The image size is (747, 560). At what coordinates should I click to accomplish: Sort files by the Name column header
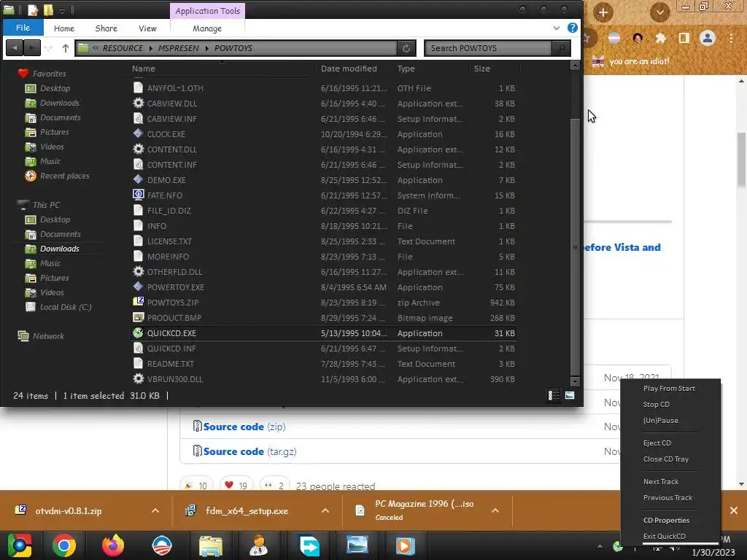pos(144,69)
